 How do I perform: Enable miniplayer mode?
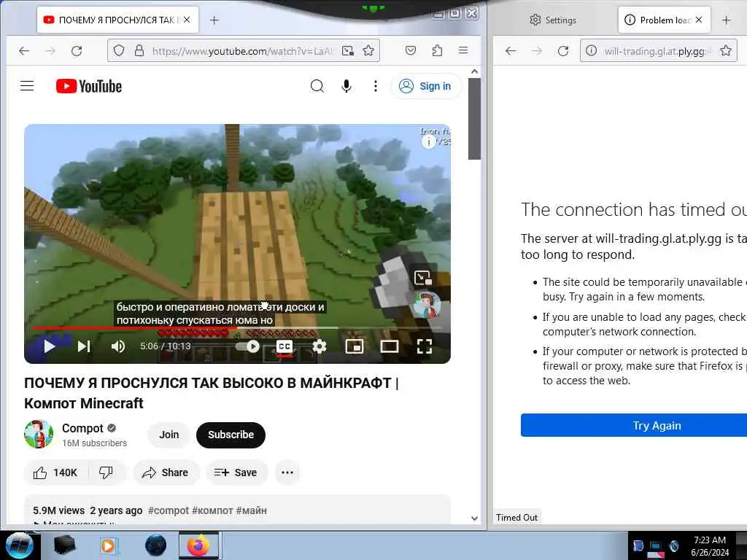pos(354,346)
